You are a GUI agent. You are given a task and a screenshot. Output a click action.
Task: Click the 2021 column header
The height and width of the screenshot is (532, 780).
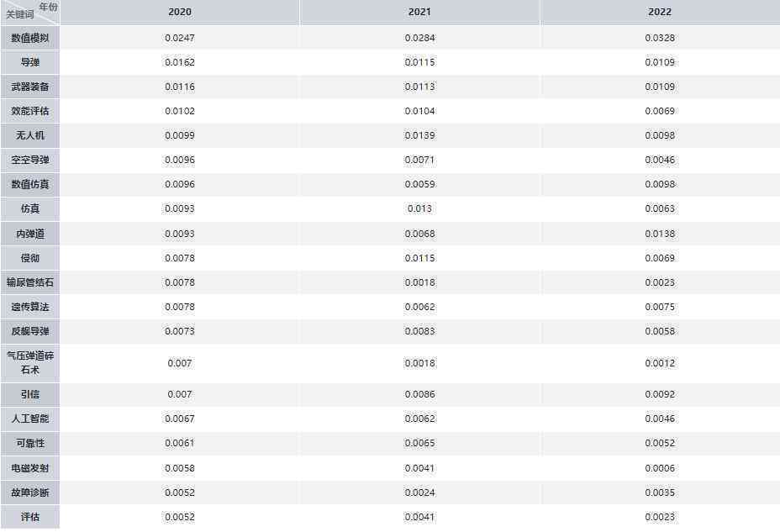point(419,12)
